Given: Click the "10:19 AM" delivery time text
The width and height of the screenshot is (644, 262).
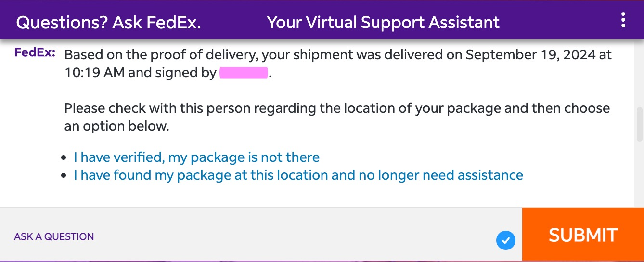Looking at the screenshot, I should (x=93, y=73).
